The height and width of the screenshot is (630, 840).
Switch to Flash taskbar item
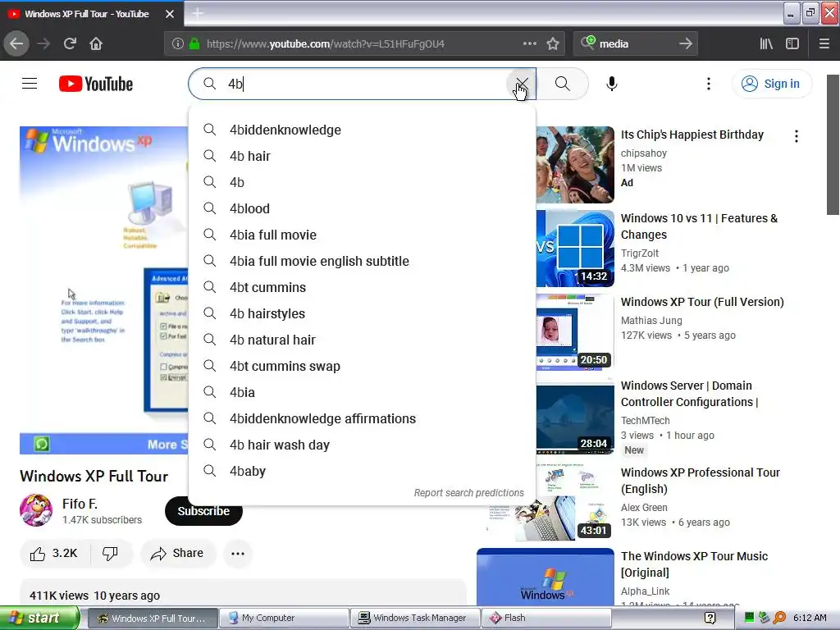(546, 618)
